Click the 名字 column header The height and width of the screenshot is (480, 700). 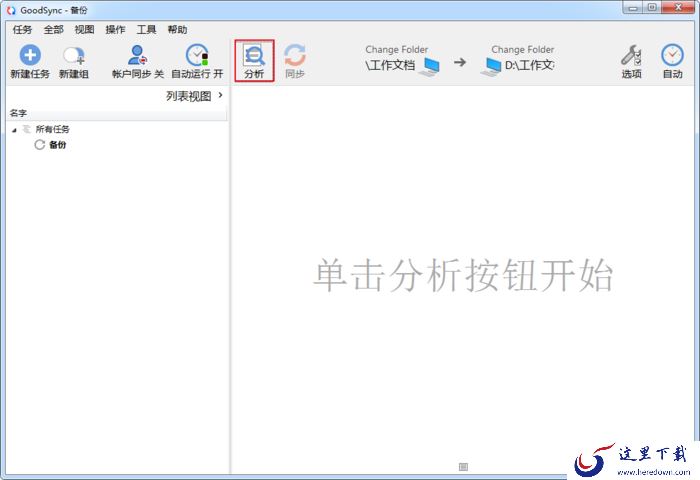click(116, 113)
